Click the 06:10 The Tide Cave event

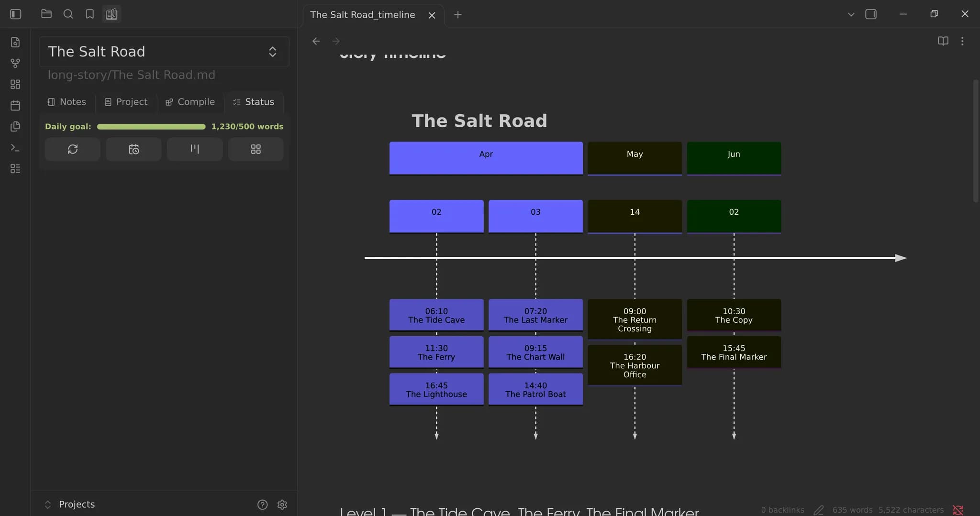coord(436,315)
